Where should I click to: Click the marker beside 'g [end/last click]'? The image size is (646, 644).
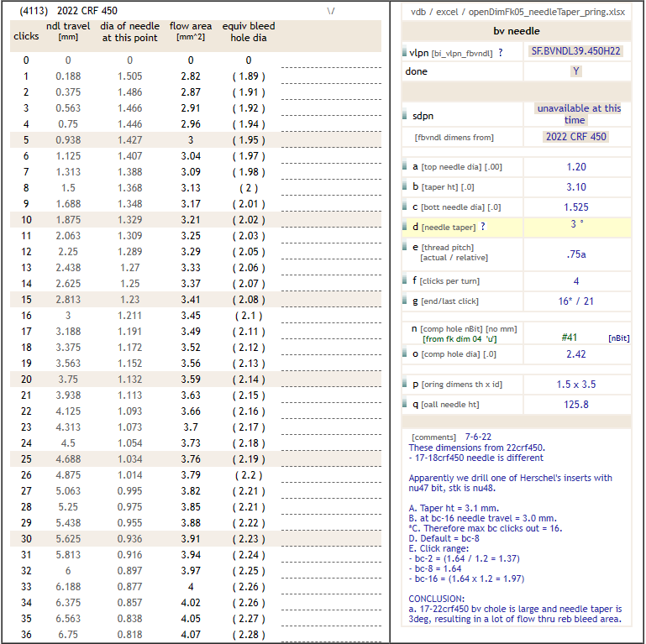pyautogui.click(x=406, y=301)
